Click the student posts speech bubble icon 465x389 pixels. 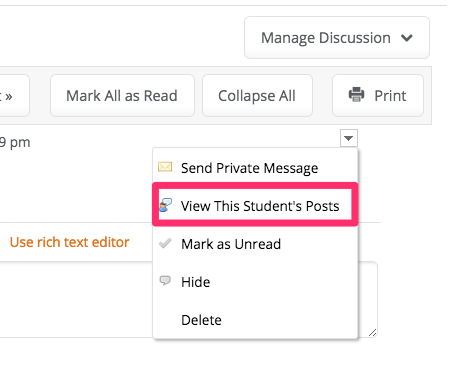165,205
